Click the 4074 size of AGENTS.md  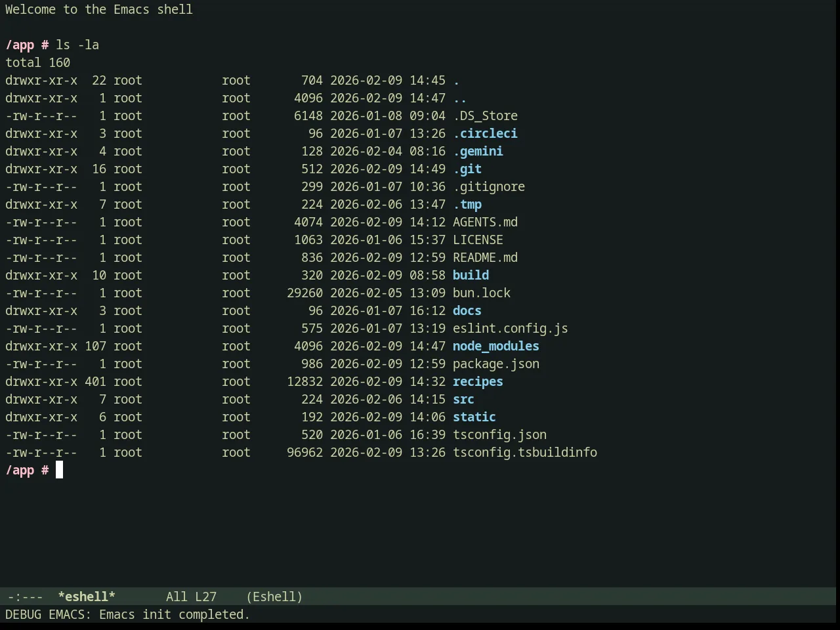click(308, 222)
